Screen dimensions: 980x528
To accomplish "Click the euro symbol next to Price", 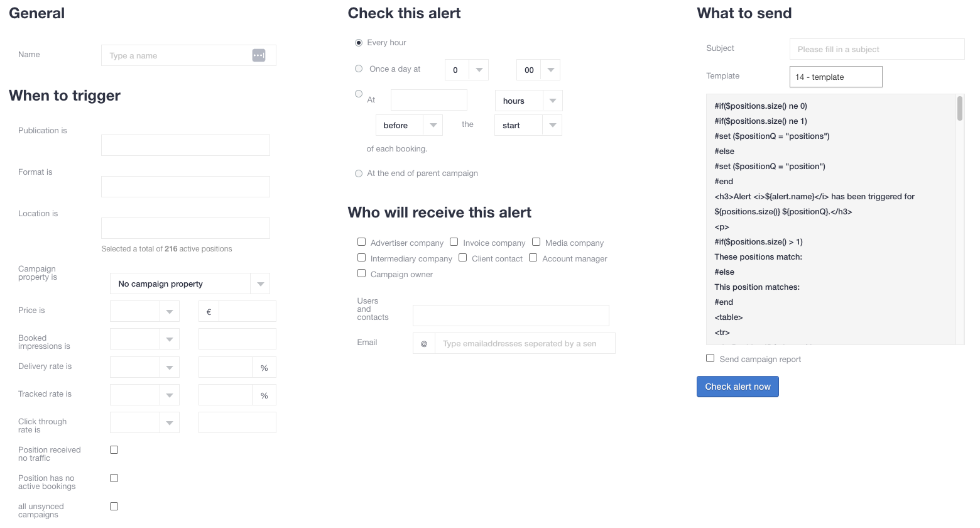I will coord(209,312).
